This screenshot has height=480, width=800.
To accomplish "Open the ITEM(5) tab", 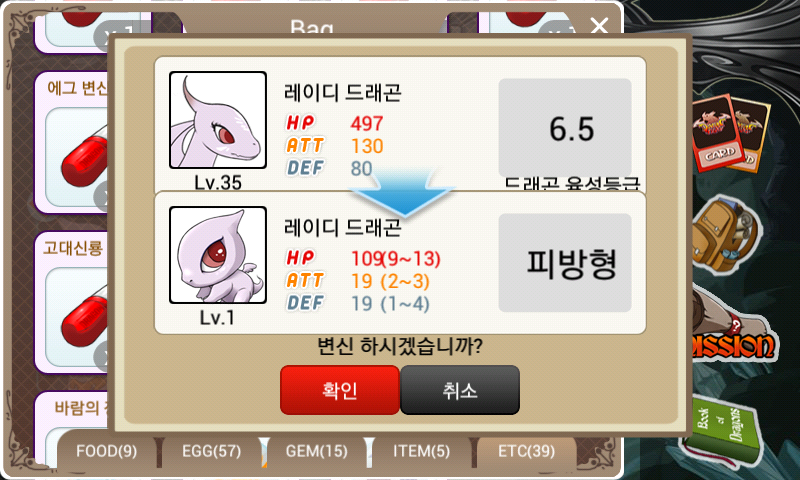I will click(x=421, y=451).
